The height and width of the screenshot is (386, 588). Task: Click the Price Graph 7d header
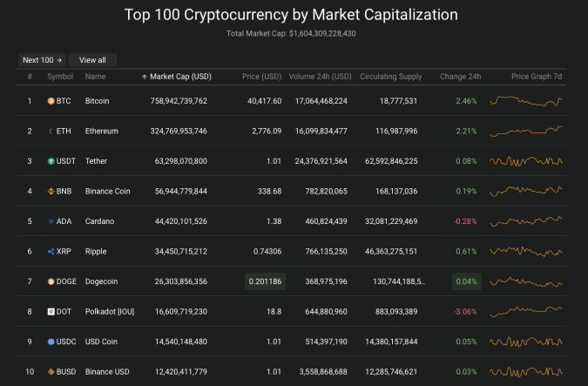pyautogui.click(x=537, y=77)
